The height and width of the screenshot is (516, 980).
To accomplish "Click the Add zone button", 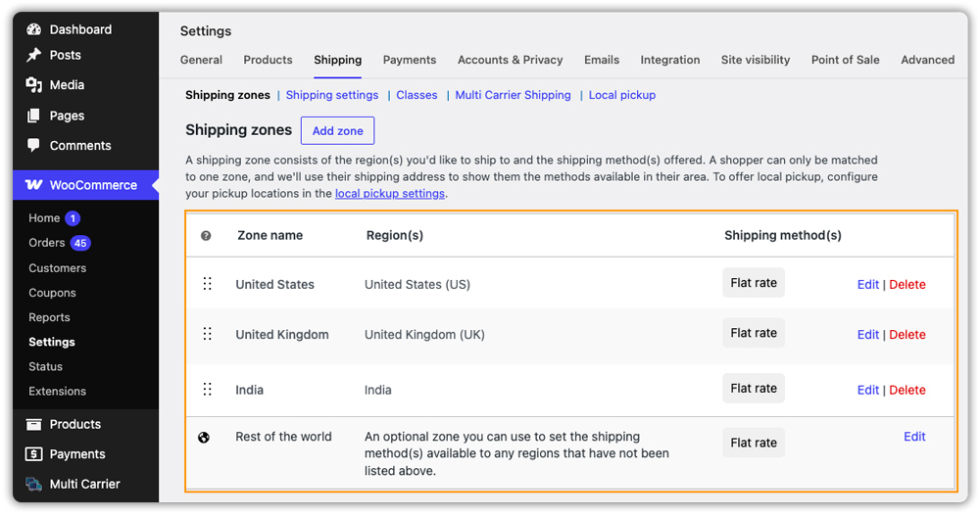I will [337, 130].
